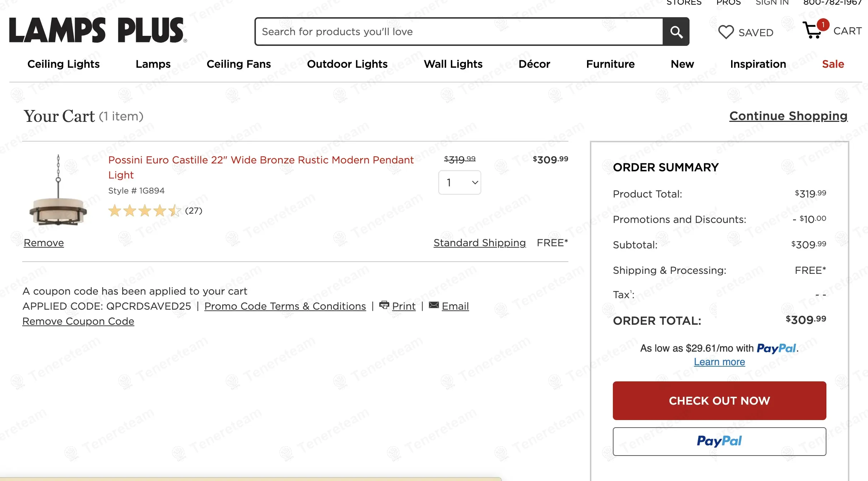Image resolution: width=868 pixels, height=481 pixels.
Task: Click the printer icon
Action: pyautogui.click(x=384, y=305)
